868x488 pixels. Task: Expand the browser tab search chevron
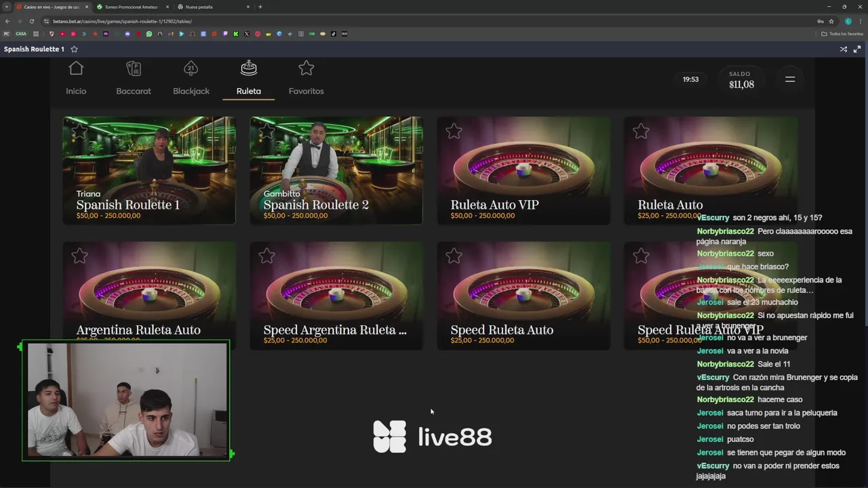pos(7,7)
